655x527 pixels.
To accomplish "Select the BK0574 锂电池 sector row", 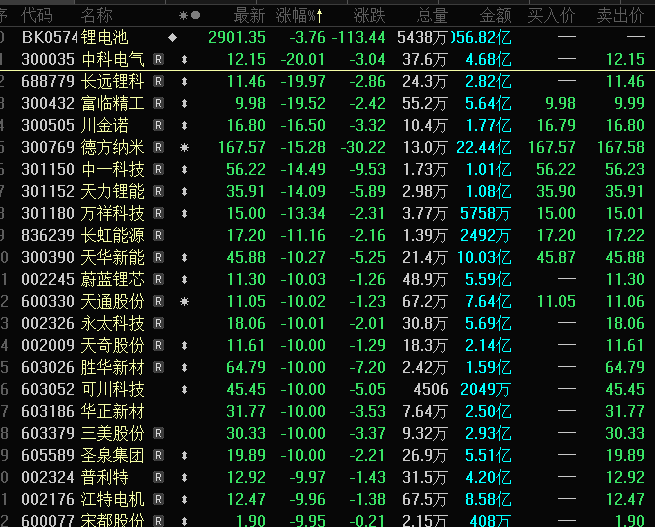I will 328,38.
